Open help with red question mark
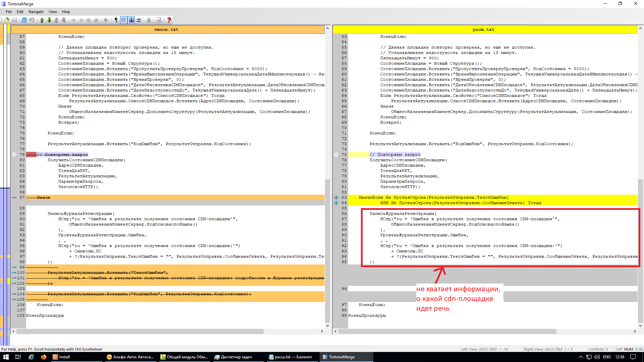Image resolution: width=644 pixels, height=362 pixels. click(x=169, y=20)
